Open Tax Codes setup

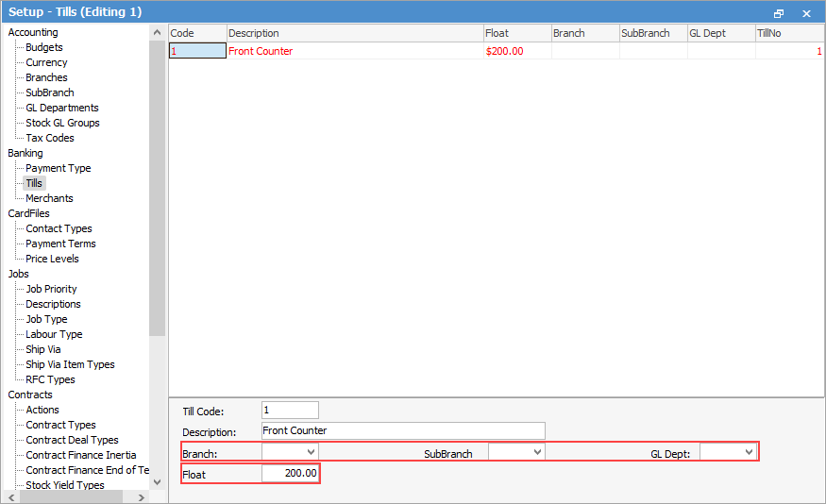[x=50, y=138]
